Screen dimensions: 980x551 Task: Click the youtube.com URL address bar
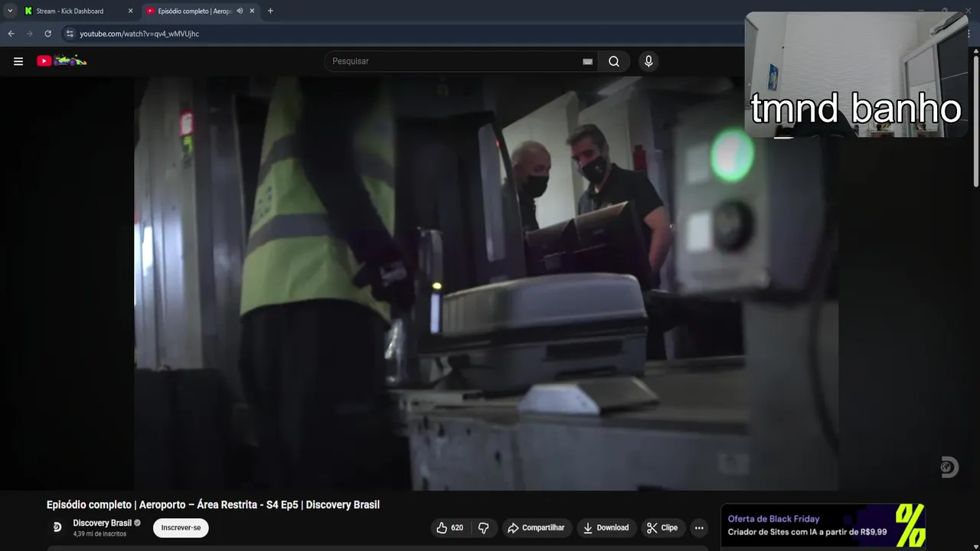[x=139, y=34]
